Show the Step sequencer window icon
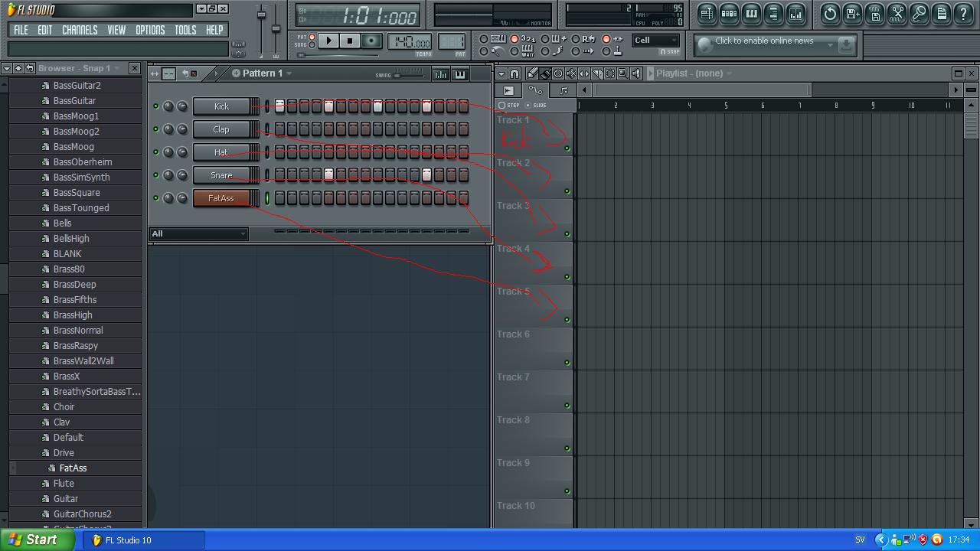 tap(730, 14)
